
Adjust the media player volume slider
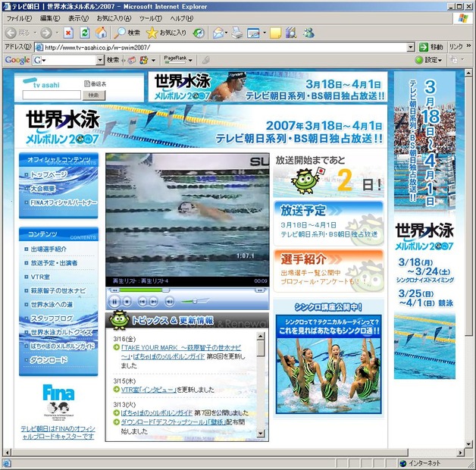195,301
